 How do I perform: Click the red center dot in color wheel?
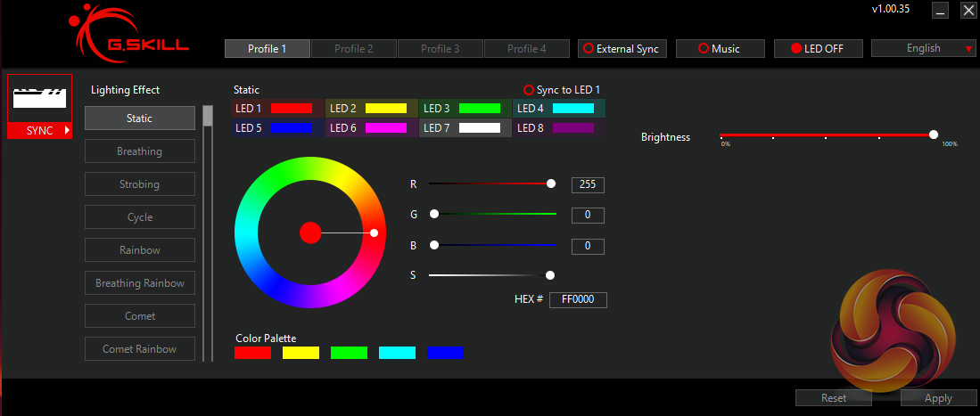[309, 232]
